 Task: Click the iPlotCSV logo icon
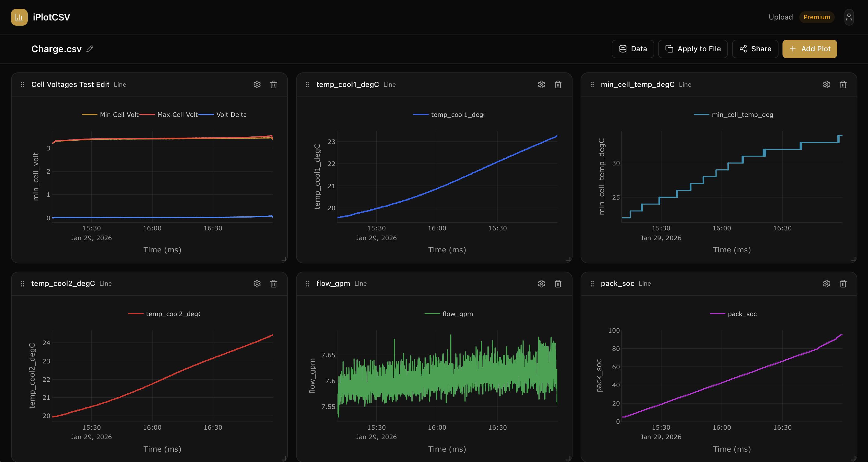tap(19, 17)
